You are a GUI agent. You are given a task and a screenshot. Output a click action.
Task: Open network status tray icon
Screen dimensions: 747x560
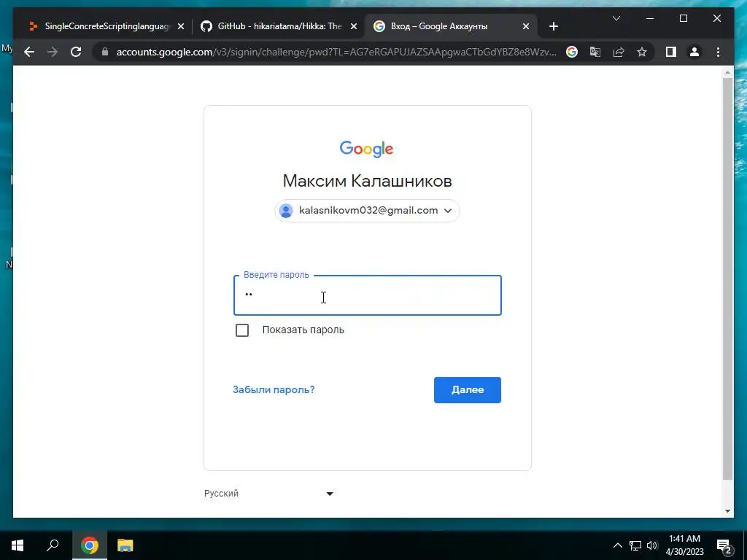pos(635,545)
